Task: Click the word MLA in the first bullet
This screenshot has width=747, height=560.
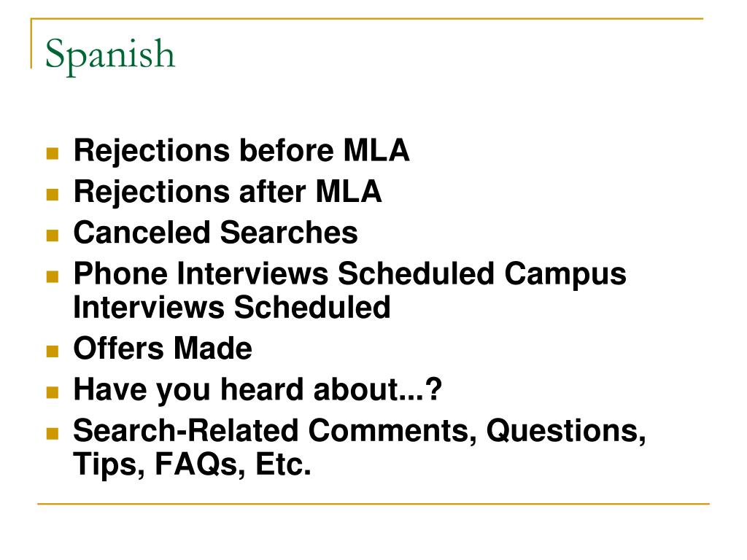Action: coord(376,150)
